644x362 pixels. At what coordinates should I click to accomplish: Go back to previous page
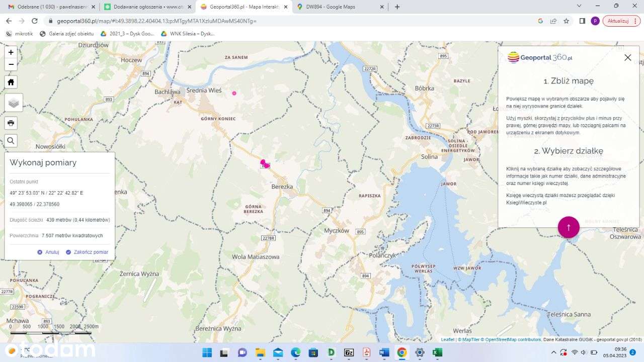(x=9, y=21)
